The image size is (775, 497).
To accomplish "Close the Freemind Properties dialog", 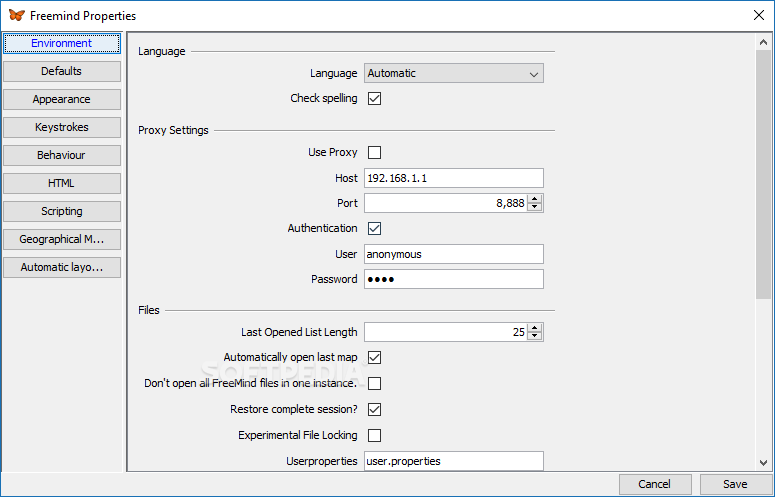I will coord(759,15).
